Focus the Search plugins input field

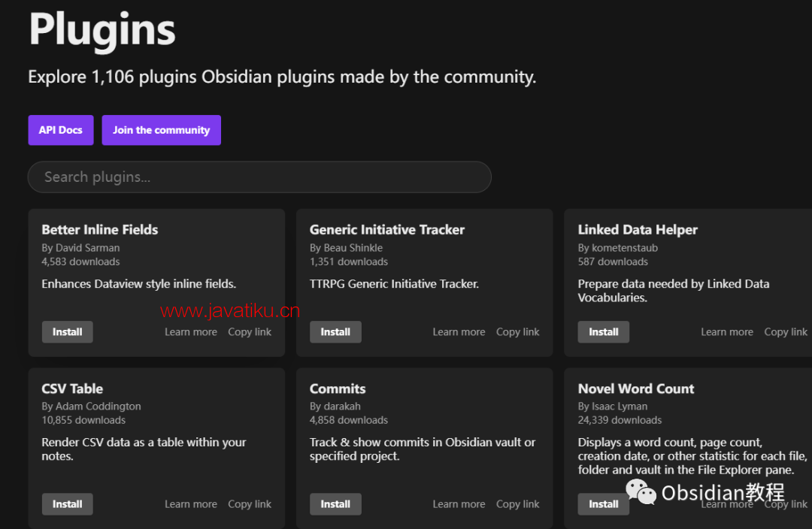pyautogui.click(x=259, y=177)
